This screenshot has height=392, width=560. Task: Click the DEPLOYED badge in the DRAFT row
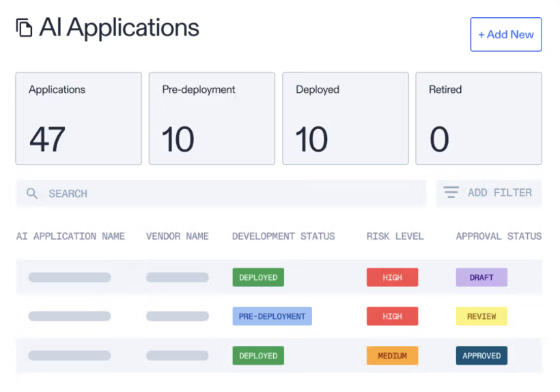[258, 277]
